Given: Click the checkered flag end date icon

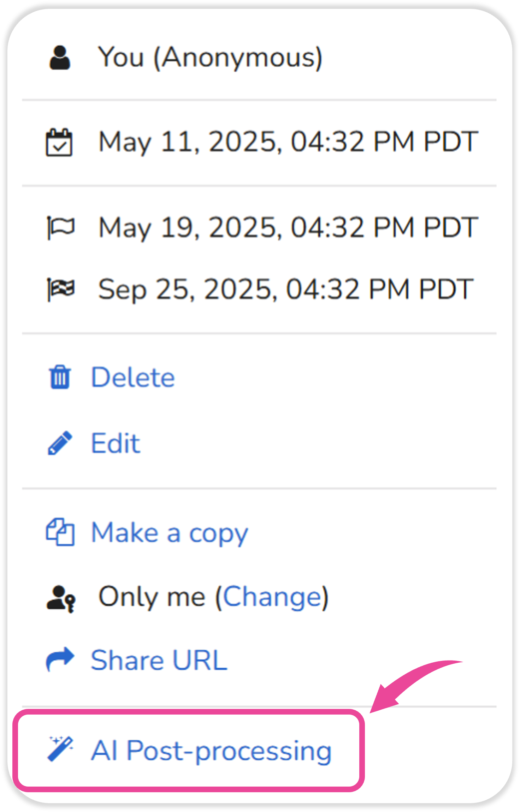Looking at the screenshot, I should (61, 289).
